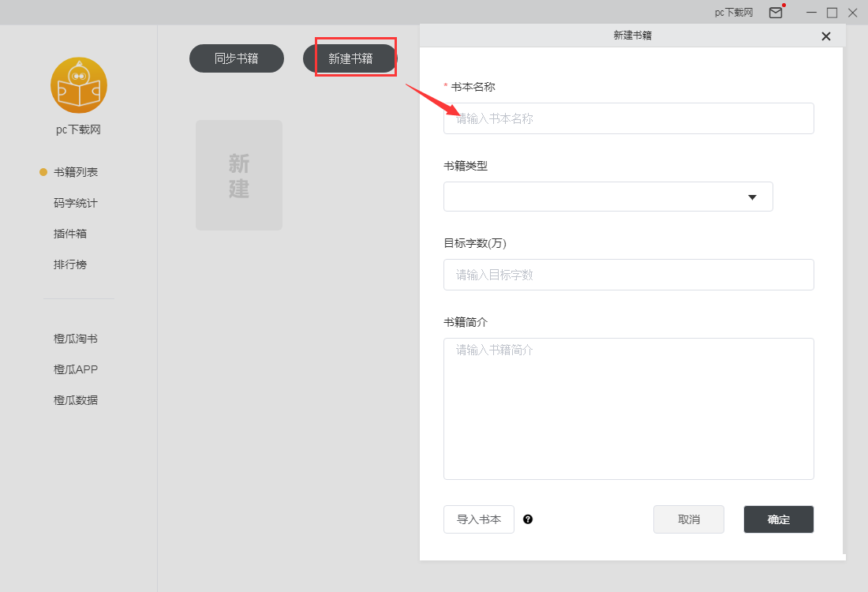Click the 导入书本 button
This screenshot has height=592, width=868.
coord(479,519)
